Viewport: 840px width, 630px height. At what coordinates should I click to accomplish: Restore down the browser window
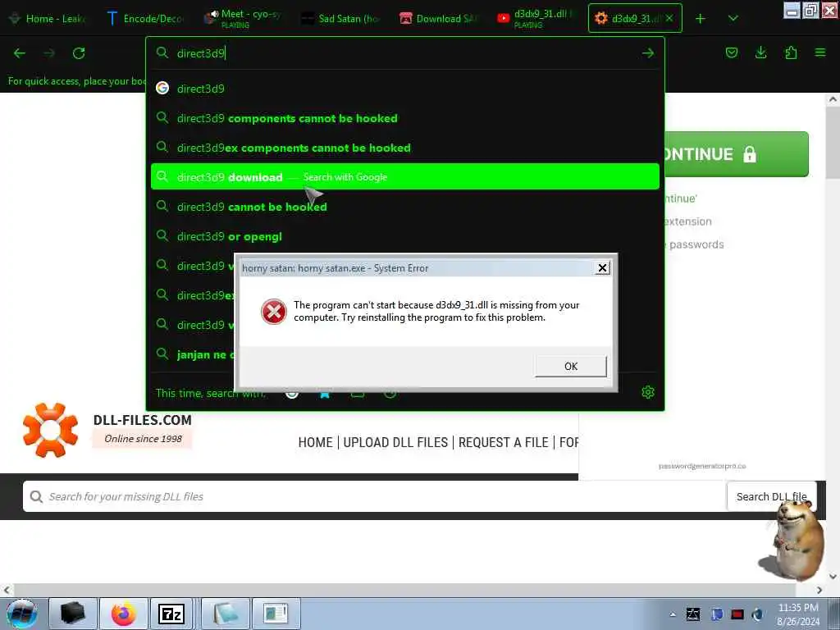click(x=810, y=10)
